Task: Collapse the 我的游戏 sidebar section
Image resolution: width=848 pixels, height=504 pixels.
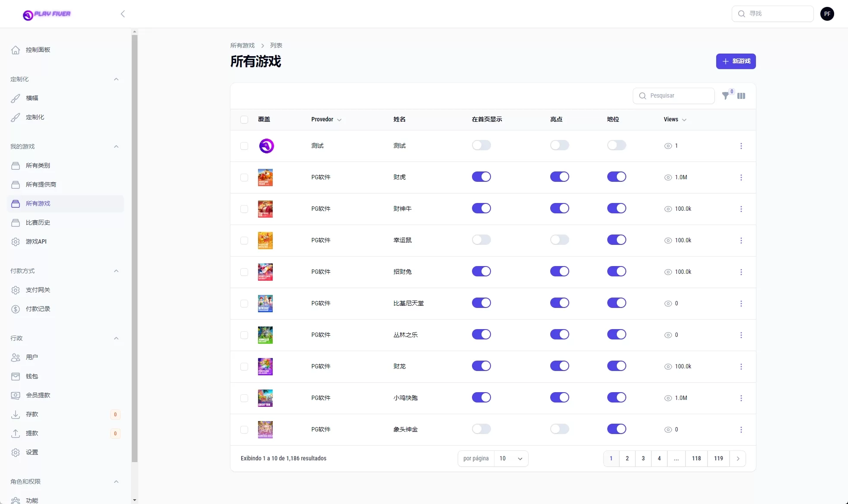Action: 116,146
